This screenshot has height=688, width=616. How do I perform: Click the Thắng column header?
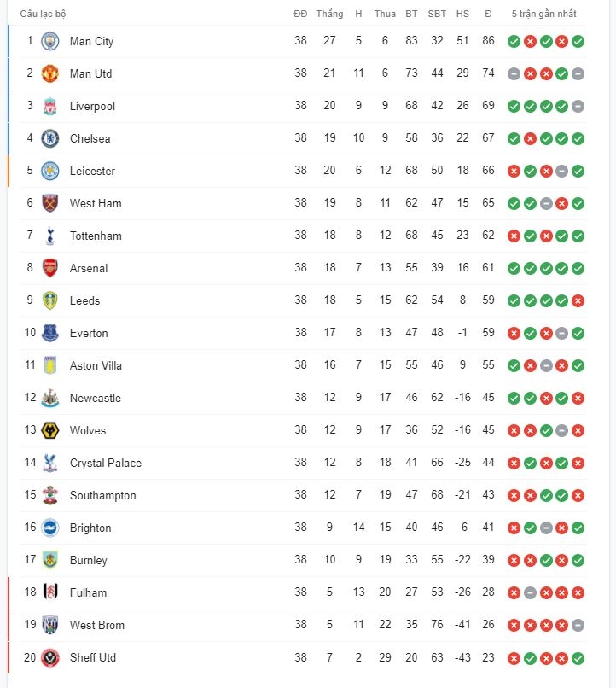tap(329, 14)
